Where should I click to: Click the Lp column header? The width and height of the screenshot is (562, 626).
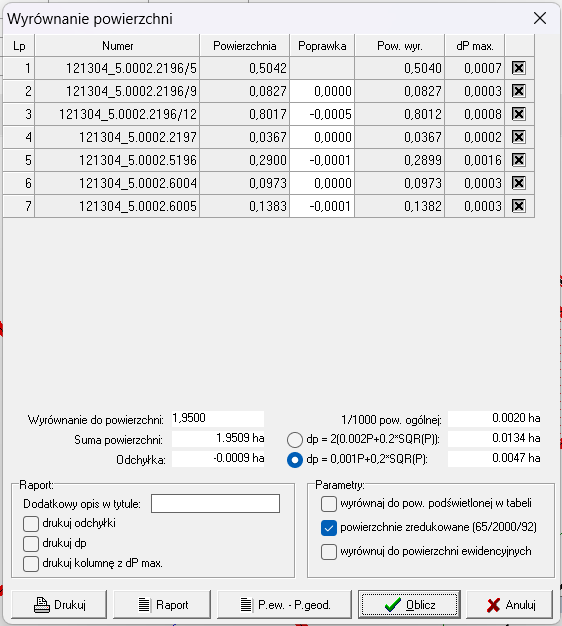[x=19, y=46]
